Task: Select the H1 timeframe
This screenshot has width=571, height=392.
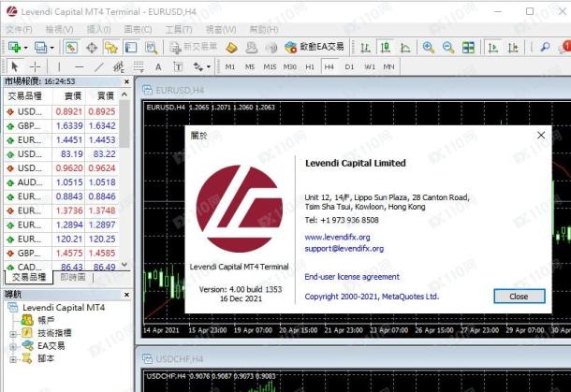Action: click(x=310, y=66)
